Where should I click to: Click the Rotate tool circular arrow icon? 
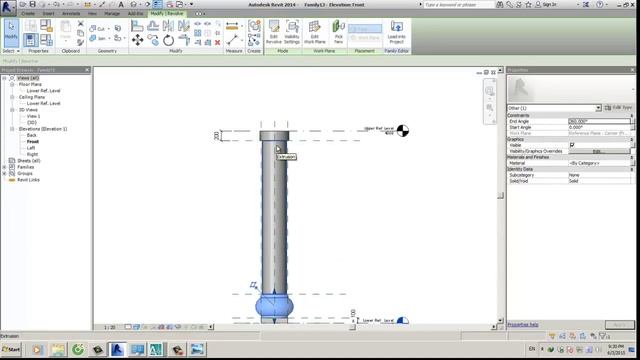tap(169, 40)
